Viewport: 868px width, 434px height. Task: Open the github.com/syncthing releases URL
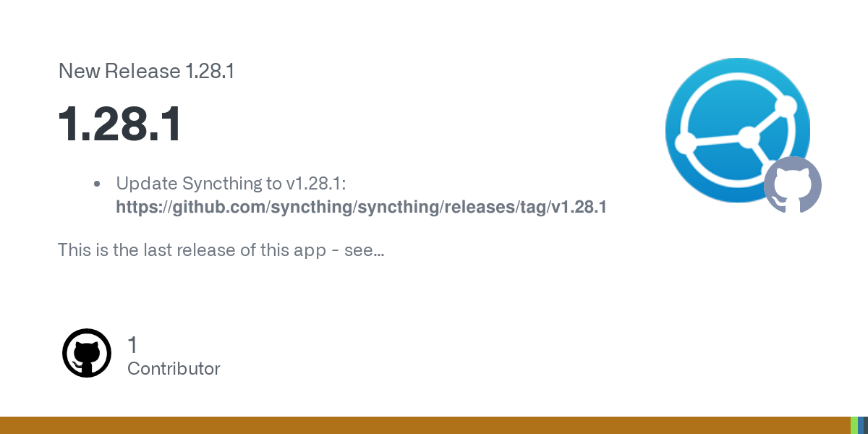(x=361, y=208)
